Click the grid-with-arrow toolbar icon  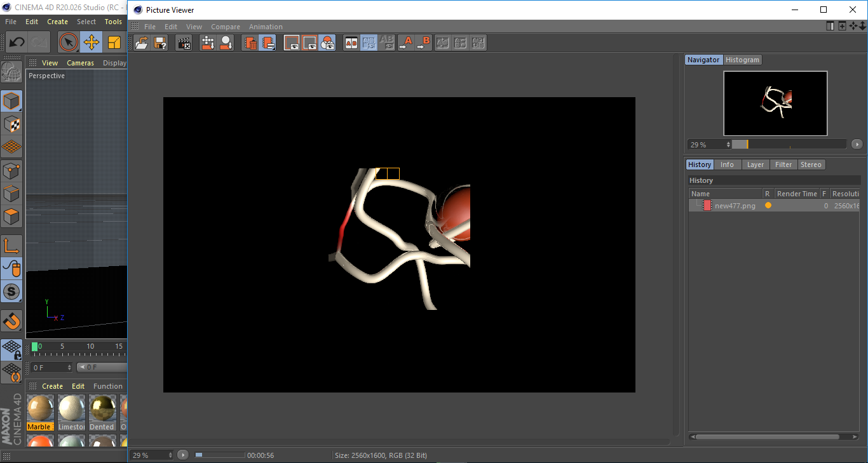click(x=208, y=43)
